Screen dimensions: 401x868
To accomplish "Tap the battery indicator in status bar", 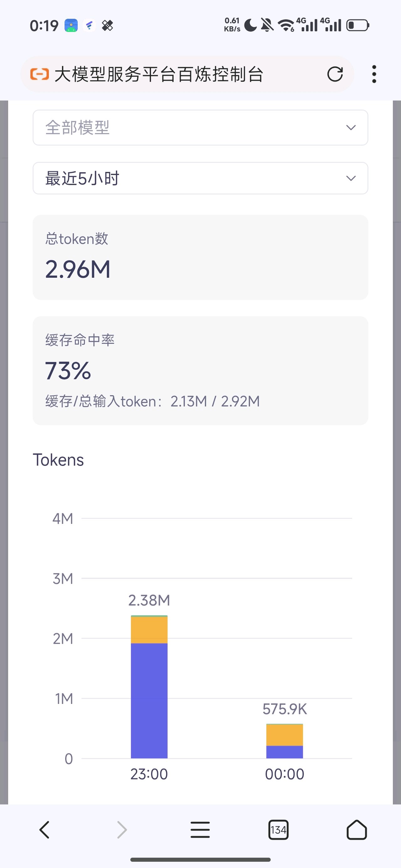I will point(358,26).
